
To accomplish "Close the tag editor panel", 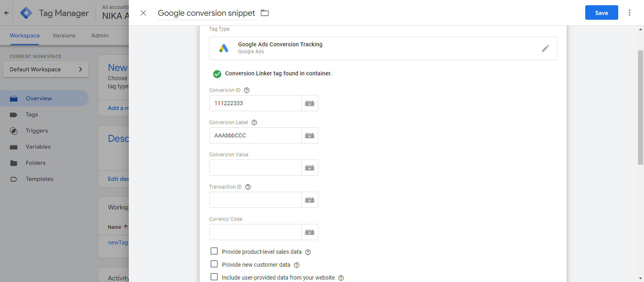I will (x=143, y=13).
